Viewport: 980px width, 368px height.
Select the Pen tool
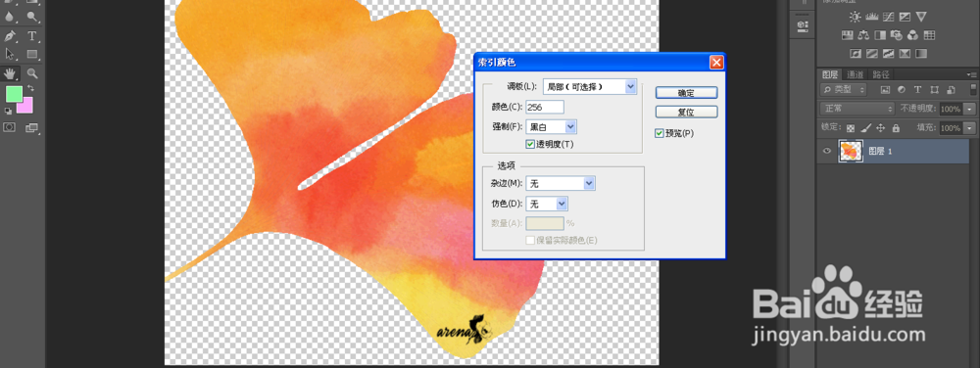11,35
